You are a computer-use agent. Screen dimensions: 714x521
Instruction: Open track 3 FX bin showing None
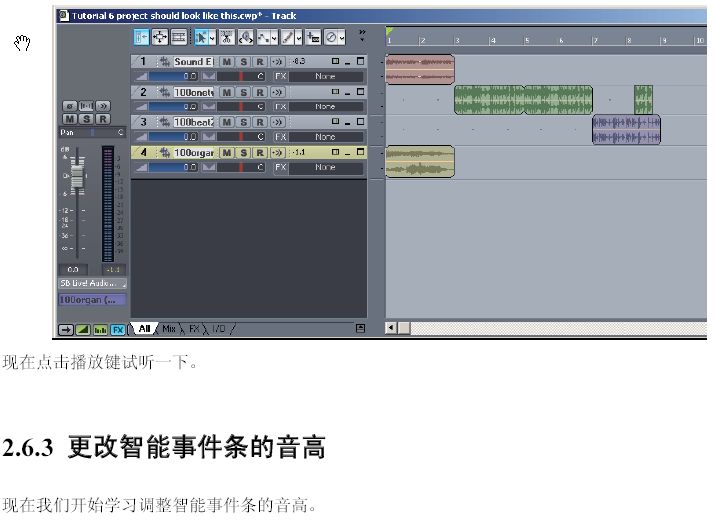326,137
